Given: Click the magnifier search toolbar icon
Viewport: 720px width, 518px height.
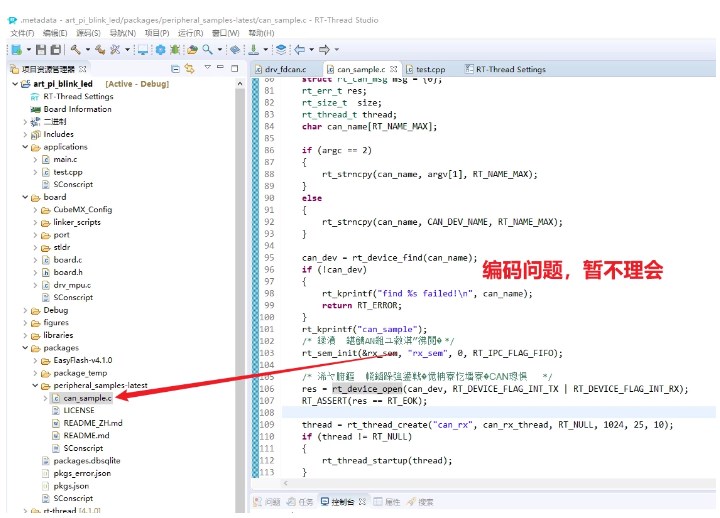Looking at the screenshot, I should (x=208, y=50).
